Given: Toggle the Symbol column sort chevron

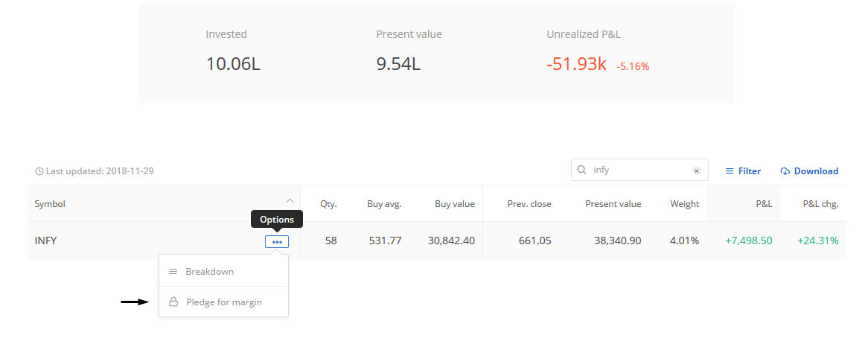Looking at the screenshot, I should [x=290, y=200].
